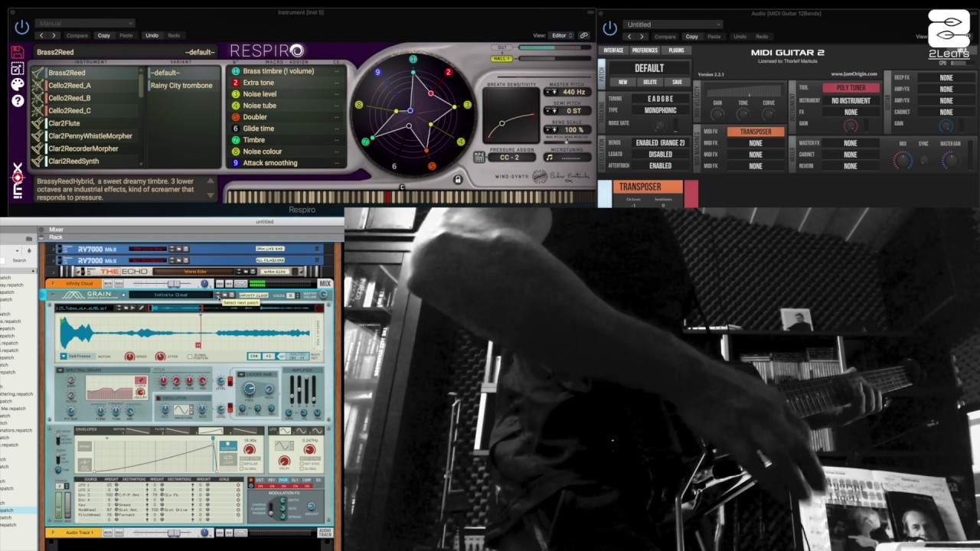Click the previous preset arrow in Respiro window
This screenshot has width=980, height=551.
pos(42,35)
